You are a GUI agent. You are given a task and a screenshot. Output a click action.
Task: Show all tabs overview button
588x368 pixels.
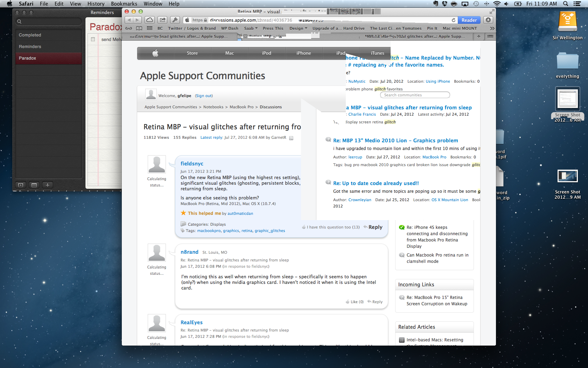tap(490, 36)
